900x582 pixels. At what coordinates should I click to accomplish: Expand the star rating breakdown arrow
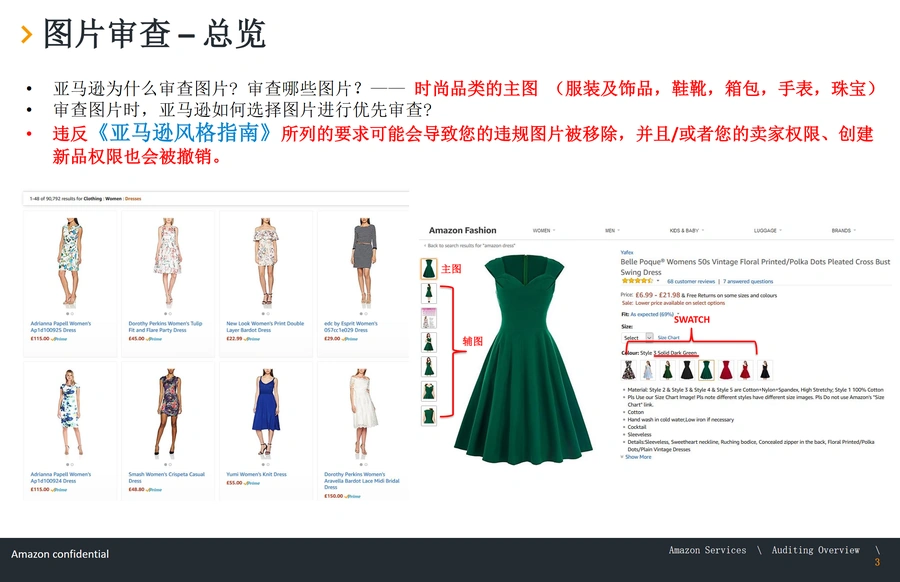tap(658, 281)
